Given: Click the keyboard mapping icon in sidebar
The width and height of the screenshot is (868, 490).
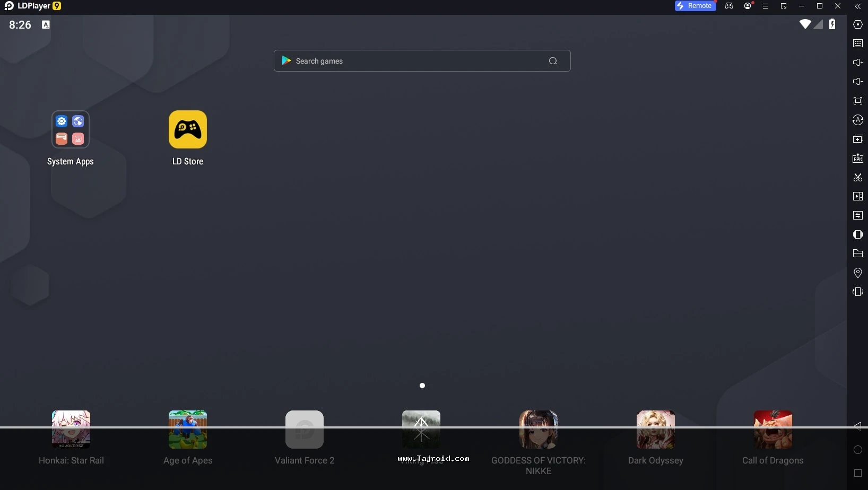Looking at the screenshot, I should 857,43.
